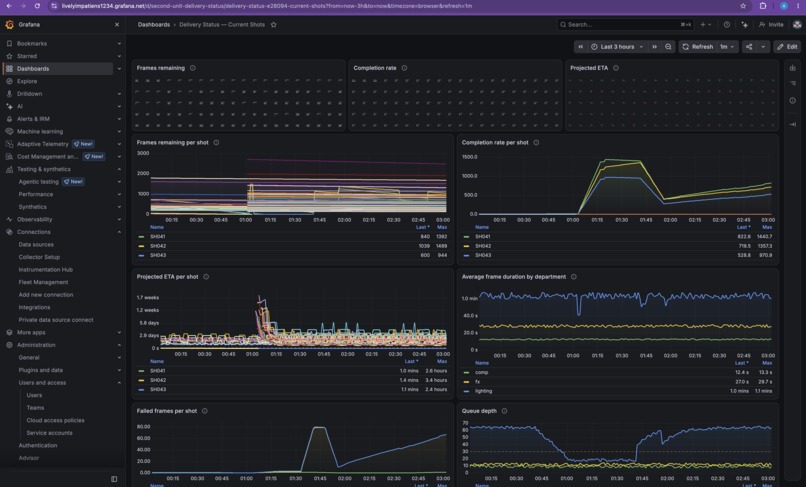Expand the Bookmarks section chevron
This screenshot has height=487, width=806.
(x=119, y=44)
